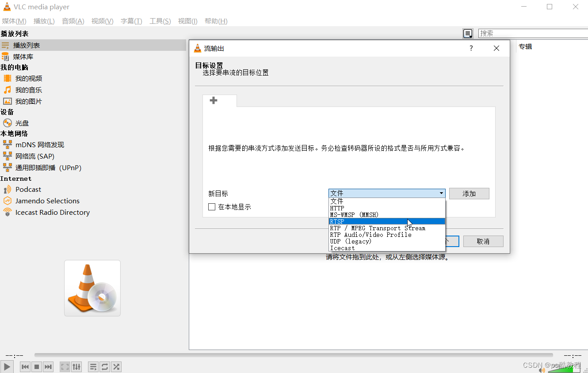Choose Icecast in destination list

point(387,248)
